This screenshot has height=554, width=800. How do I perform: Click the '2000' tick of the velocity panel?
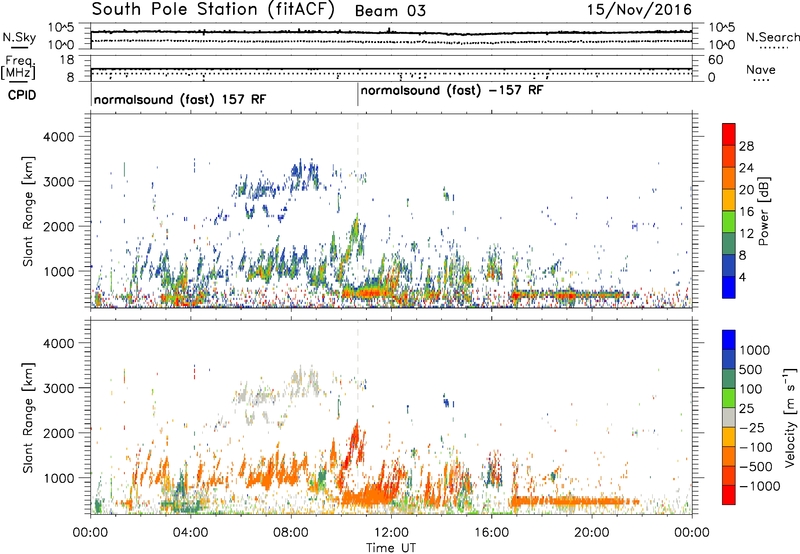58,433
